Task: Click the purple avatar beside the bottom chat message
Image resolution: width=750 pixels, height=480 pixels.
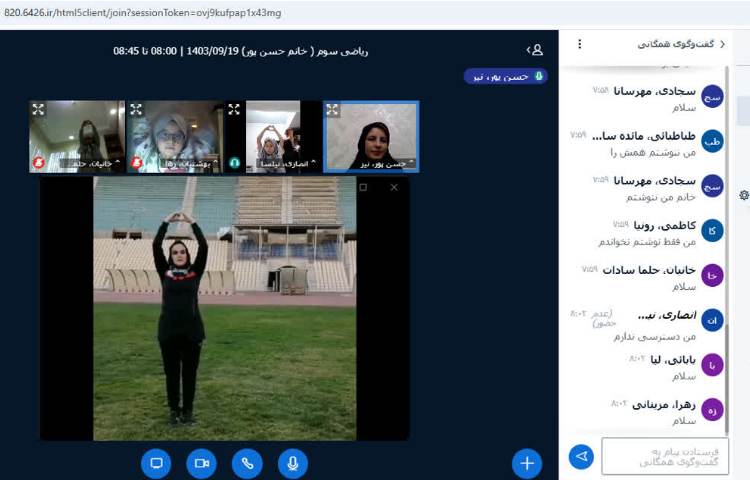Action: click(712, 409)
